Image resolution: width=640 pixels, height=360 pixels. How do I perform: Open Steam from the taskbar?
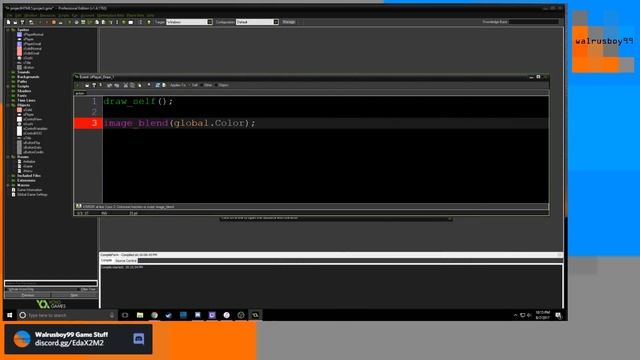(169, 315)
